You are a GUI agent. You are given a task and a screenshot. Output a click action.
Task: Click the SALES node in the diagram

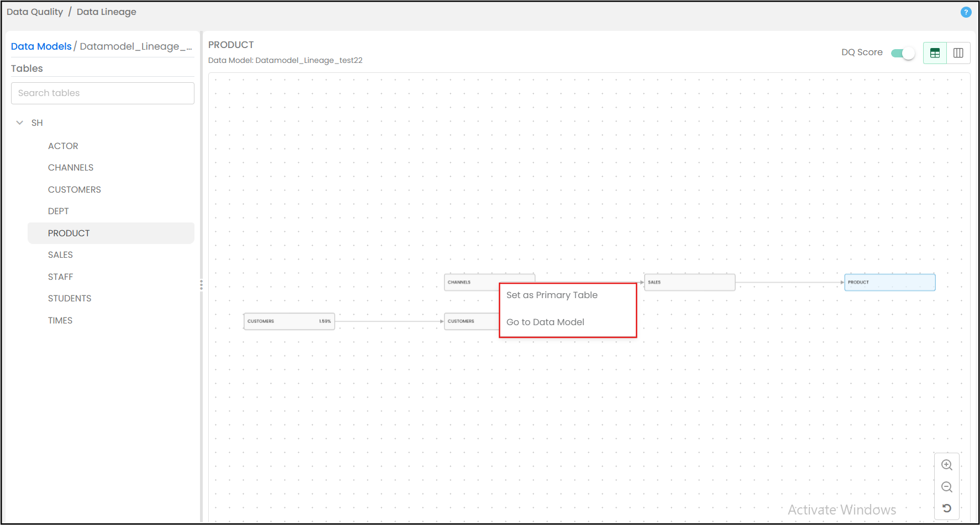689,282
